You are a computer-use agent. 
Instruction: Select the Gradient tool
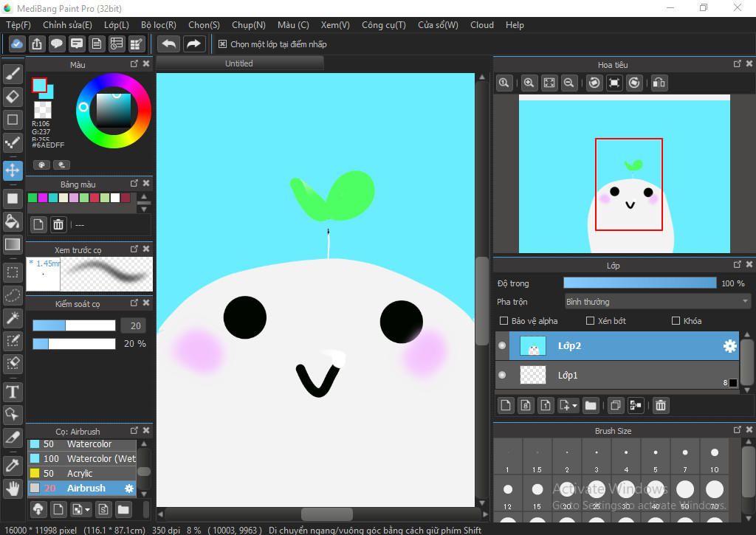tap(13, 244)
